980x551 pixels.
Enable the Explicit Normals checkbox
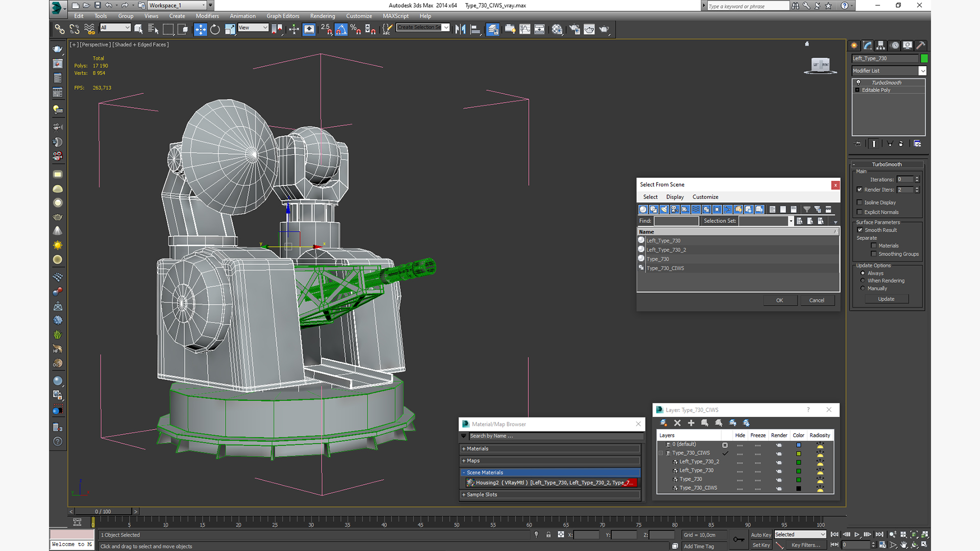(x=860, y=212)
